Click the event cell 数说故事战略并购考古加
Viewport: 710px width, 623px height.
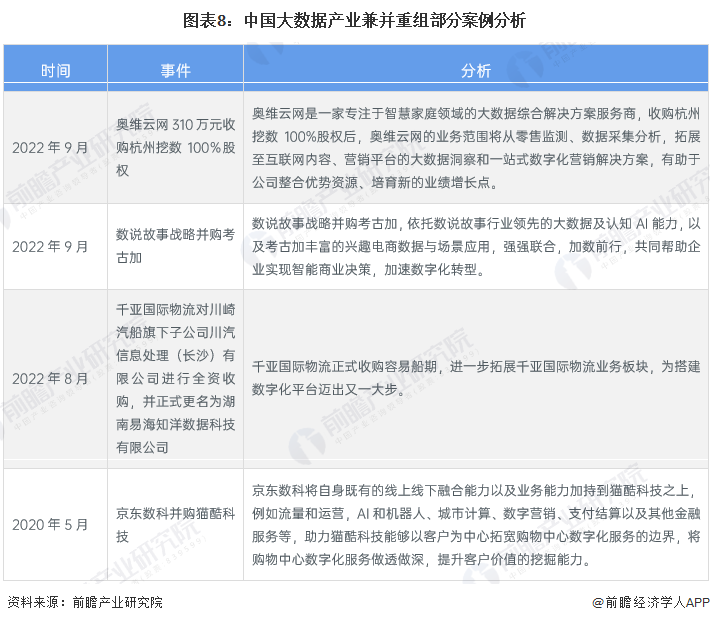coord(175,246)
